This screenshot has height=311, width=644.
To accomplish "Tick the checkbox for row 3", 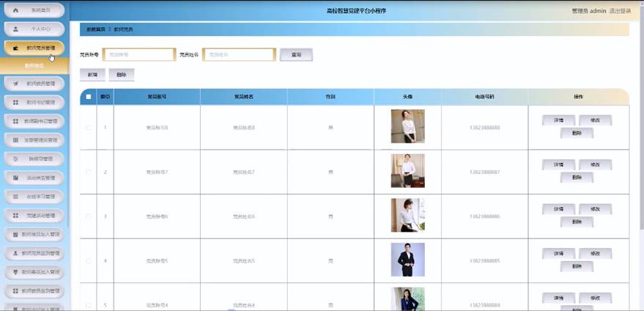I will click(89, 216).
